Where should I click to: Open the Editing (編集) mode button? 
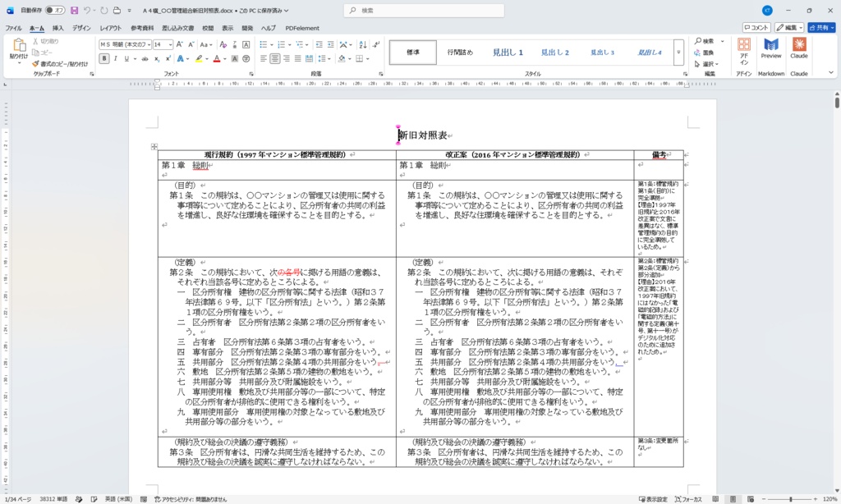click(x=789, y=27)
